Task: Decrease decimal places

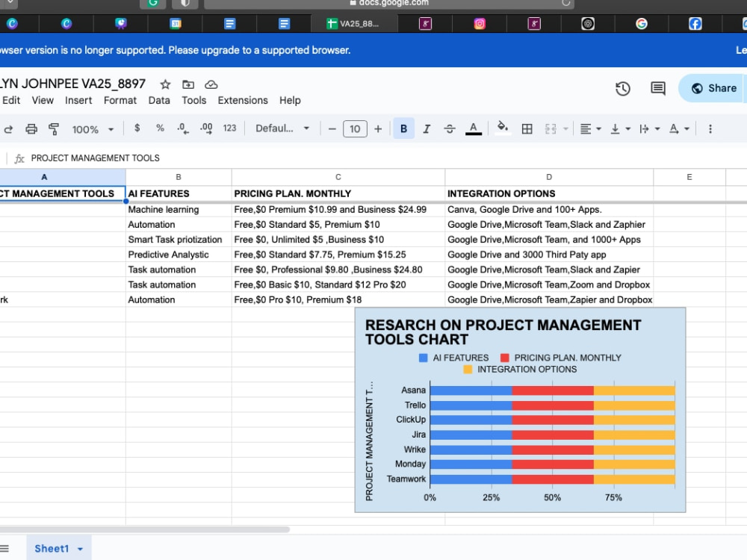Action: click(182, 128)
